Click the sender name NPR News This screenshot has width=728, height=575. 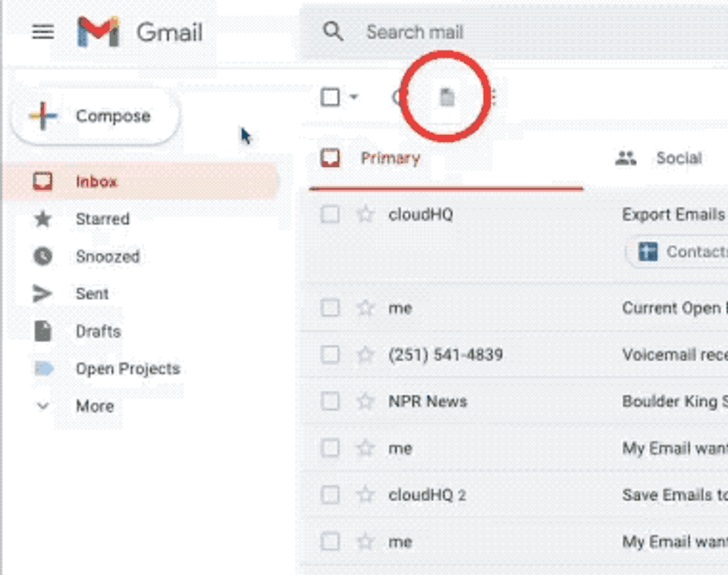click(x=428, y=401)
